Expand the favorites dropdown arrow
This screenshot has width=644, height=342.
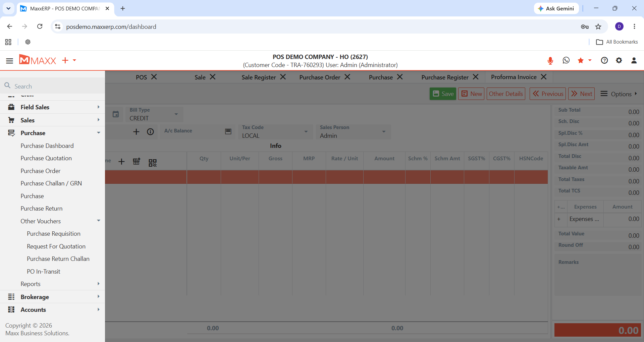(590, 60)
